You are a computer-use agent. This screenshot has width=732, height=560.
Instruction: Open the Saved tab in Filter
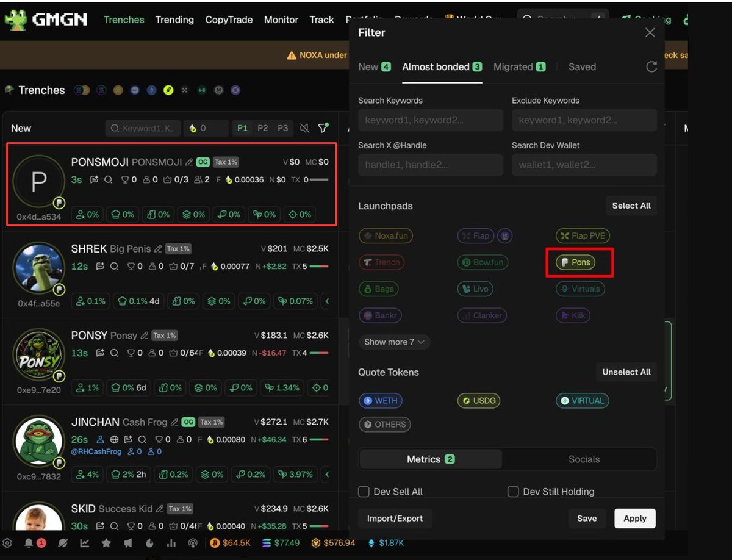tap(582, 67)
